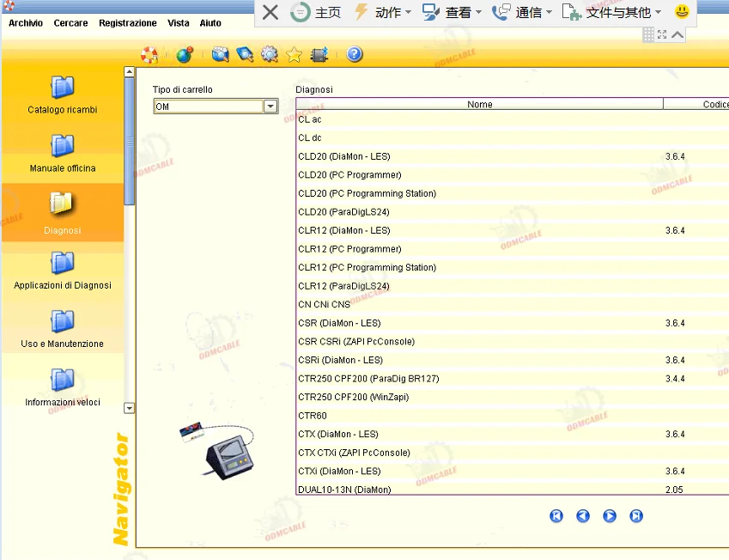Open the 文件与其他 dropdown menu

[x=612, y=12]
